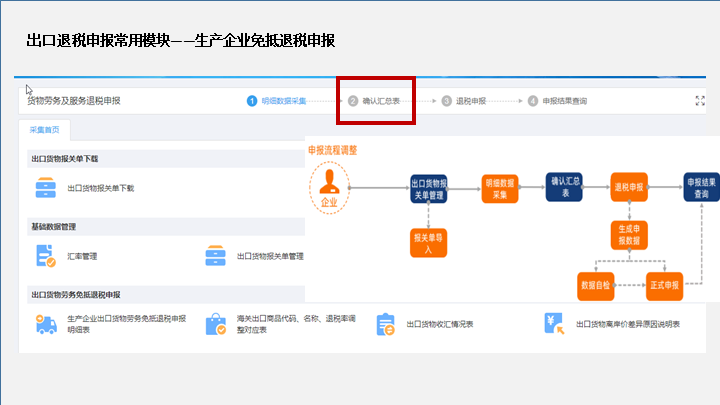The height and width of the screenshot is (405, 720).
Task: Click the 数据自检 flowchart box
Action: 596,286
